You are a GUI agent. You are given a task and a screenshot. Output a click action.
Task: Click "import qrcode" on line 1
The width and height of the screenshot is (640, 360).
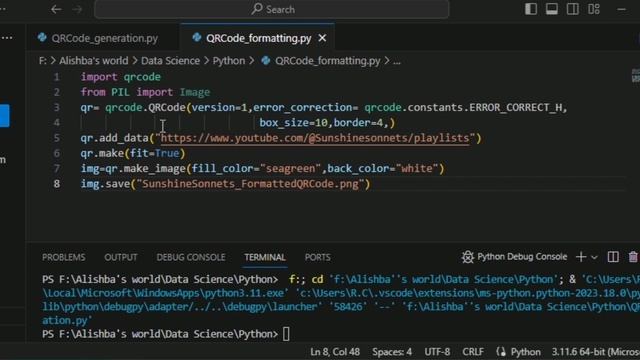[121, 77]
